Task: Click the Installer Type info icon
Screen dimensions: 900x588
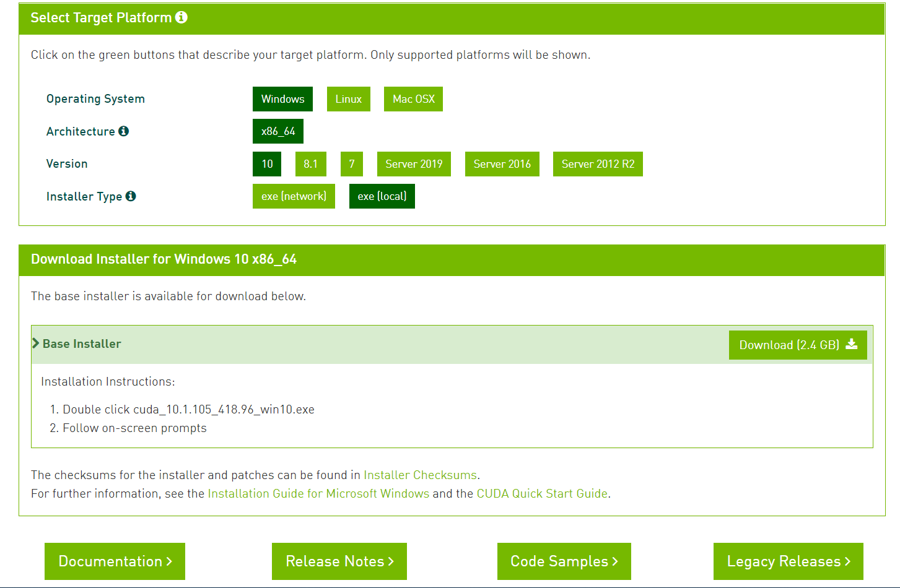Action: tap(131, 196)
